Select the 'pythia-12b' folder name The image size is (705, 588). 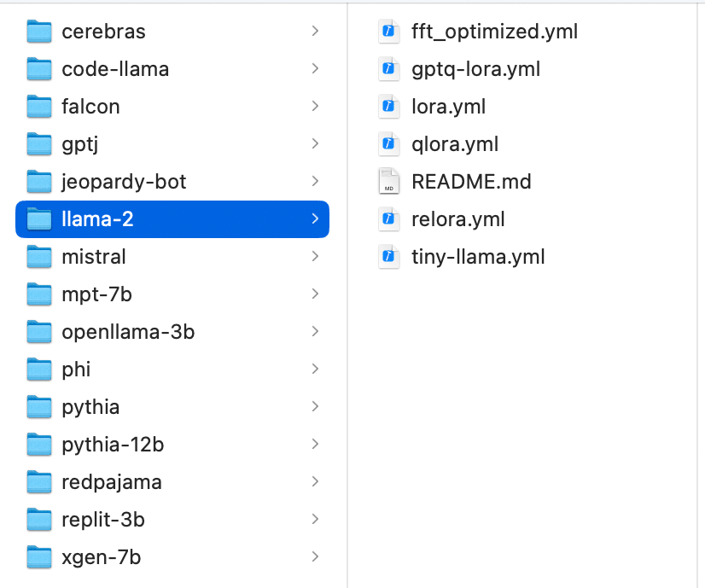[113, 445]
